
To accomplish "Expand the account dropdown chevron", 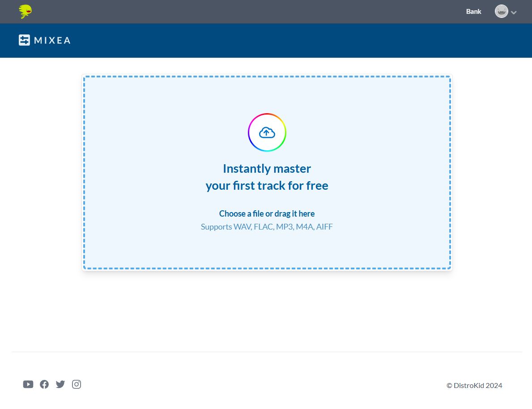I will [x=514, y=13].
